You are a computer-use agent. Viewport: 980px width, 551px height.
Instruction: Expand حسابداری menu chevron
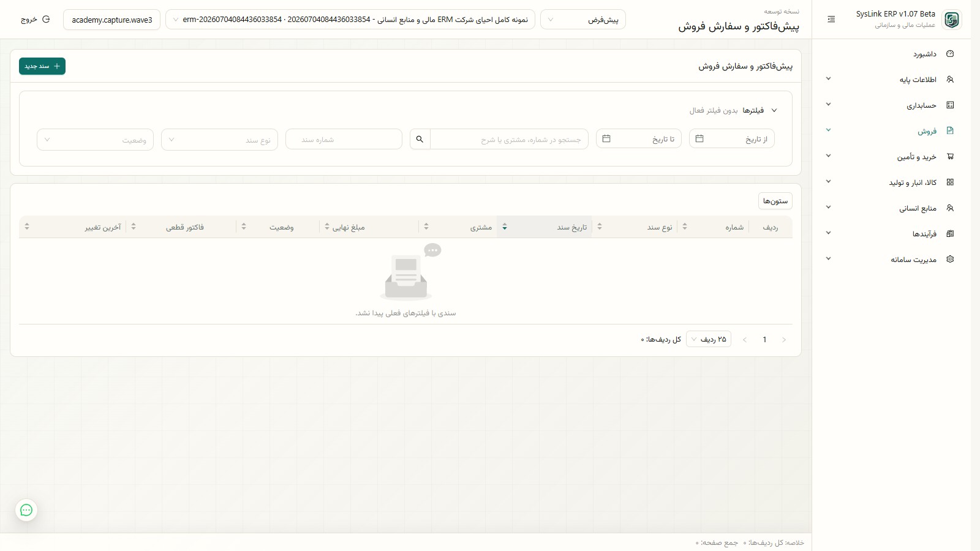click(x=828, y=105)
